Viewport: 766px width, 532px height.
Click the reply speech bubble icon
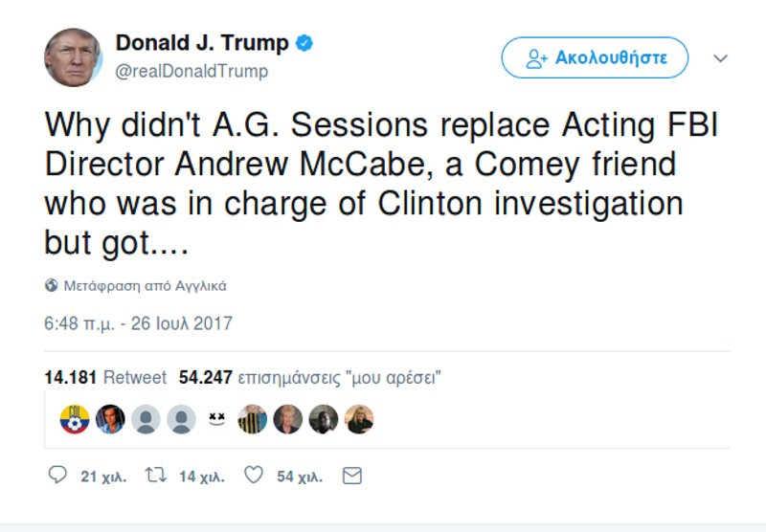(57, 475)
